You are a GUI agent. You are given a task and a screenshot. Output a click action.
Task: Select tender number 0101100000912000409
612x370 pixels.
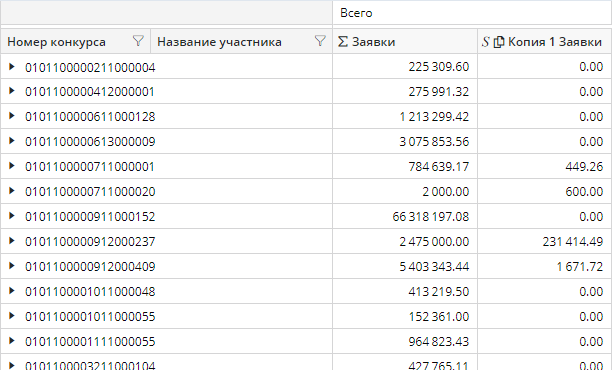90,267
